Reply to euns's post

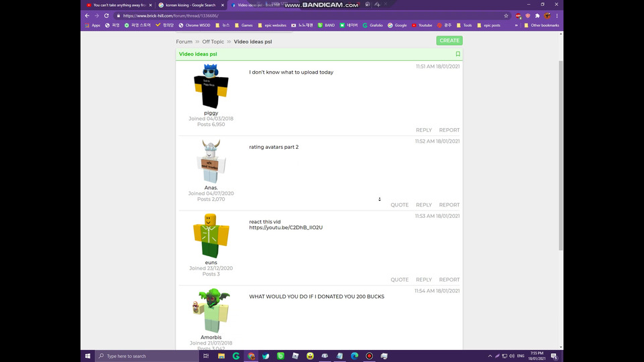423,280
